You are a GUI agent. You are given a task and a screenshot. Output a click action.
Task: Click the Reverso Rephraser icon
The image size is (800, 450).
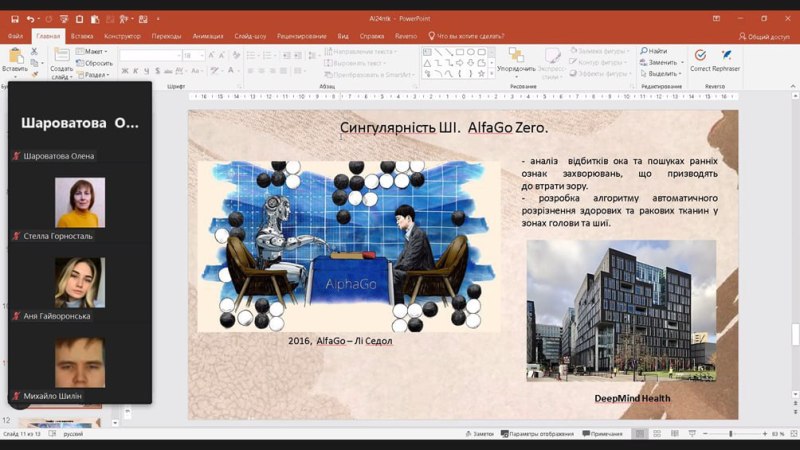pyautogui.click(x=727, y=55)
